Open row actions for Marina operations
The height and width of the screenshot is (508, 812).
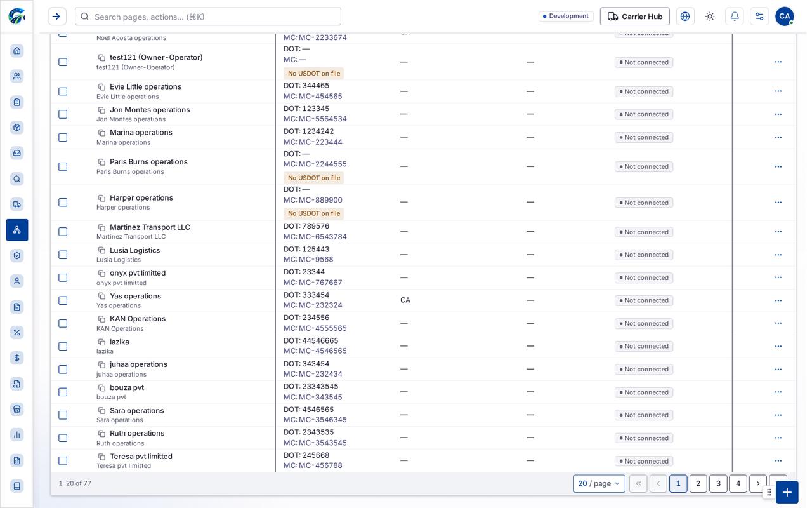tap(778, 137)
